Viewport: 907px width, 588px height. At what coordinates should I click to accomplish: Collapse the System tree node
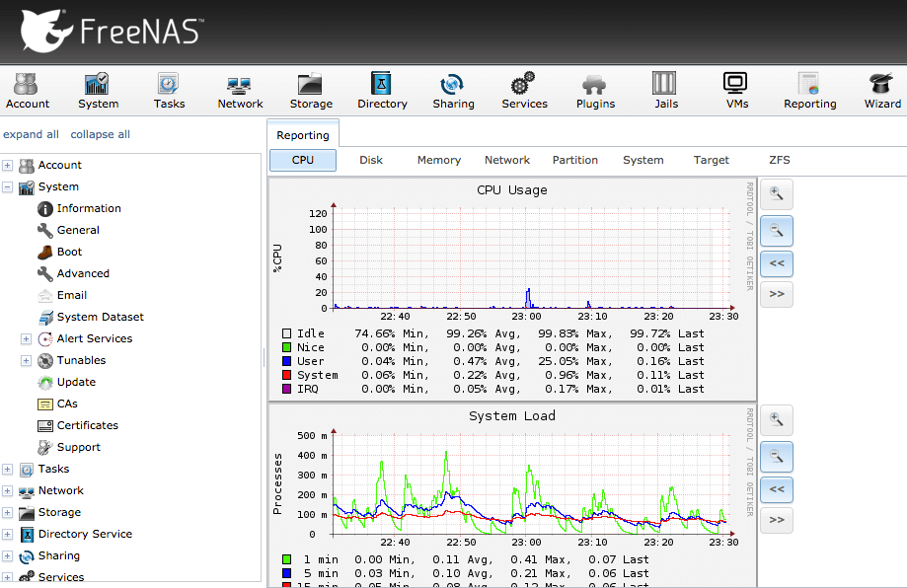click(8, 186)
